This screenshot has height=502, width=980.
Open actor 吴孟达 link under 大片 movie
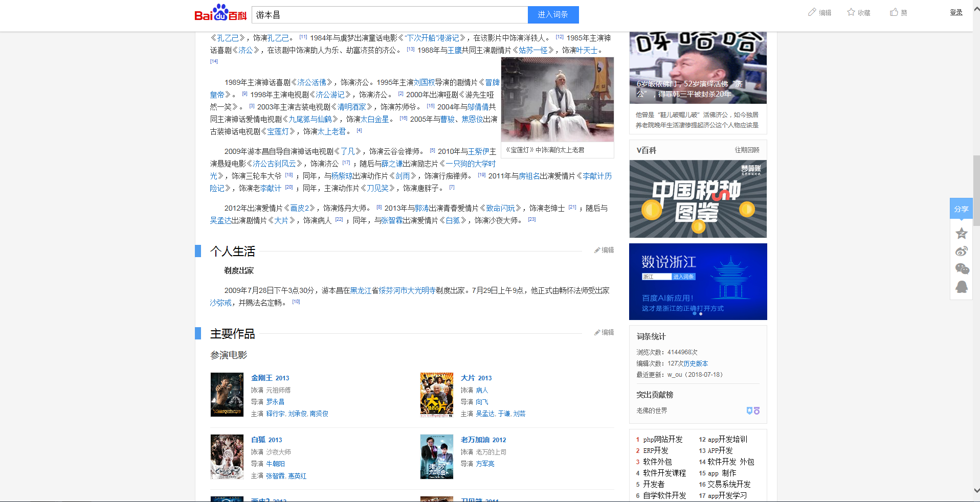click(485, 414)
